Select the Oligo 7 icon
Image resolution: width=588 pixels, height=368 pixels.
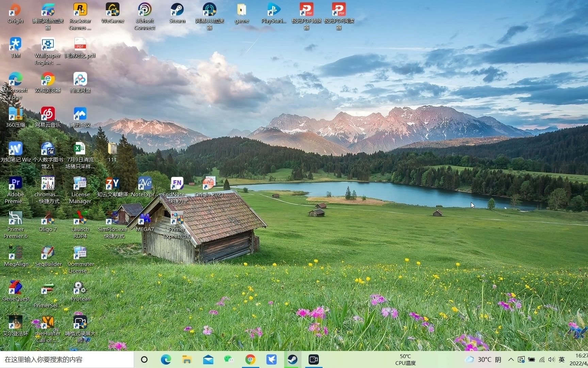(48, 221)
